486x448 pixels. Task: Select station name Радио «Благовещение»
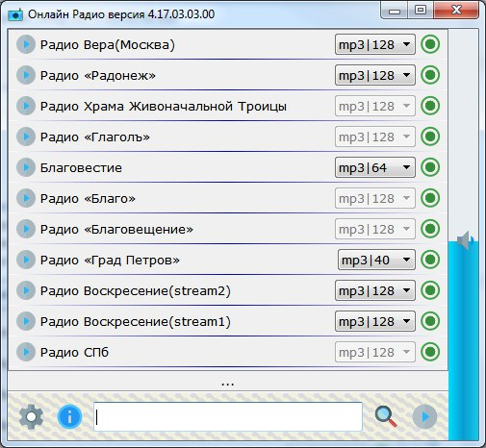(116, 229)
